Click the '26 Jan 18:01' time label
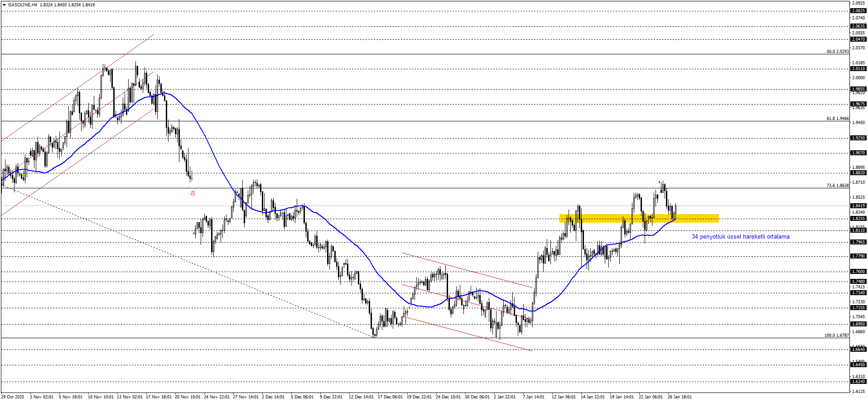The image size is (868, 402). tap(680, 397)
